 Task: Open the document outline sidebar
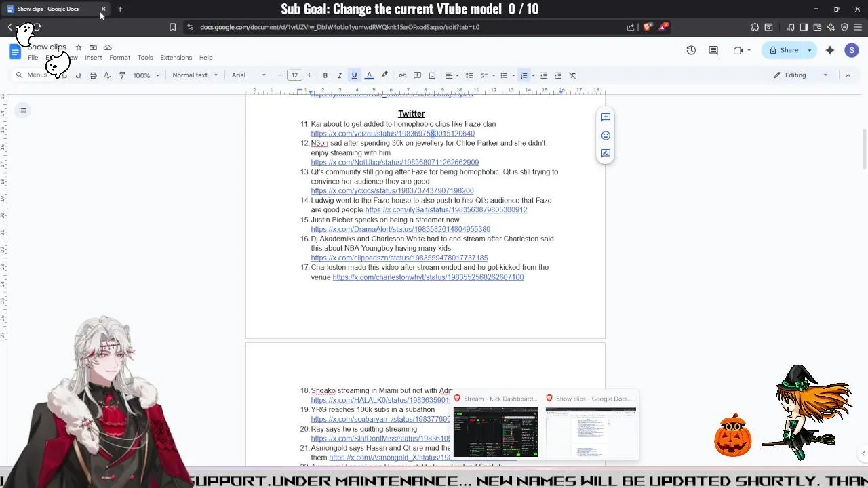[x=23, y=110]
